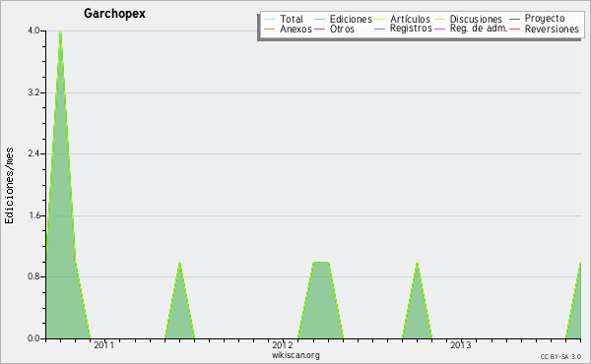Click the 0.8 y-axis value
Image resolution: width=591 pixels, height=364 pixels.
click(x=33, y=276)
